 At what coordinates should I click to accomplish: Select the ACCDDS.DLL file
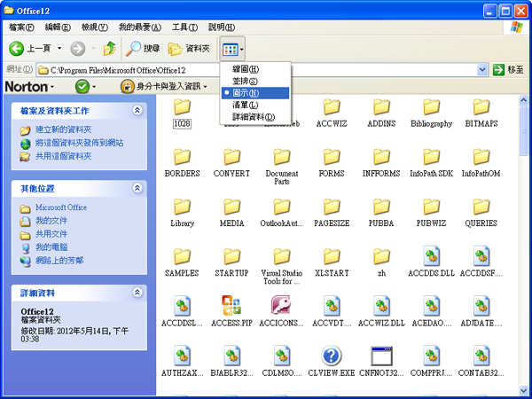click(431, 262)
